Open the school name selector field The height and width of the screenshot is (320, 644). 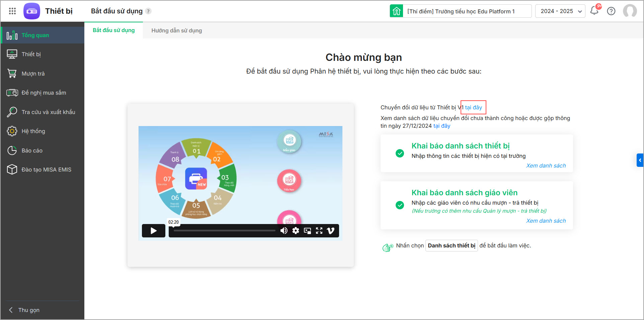tap(461, 11)
